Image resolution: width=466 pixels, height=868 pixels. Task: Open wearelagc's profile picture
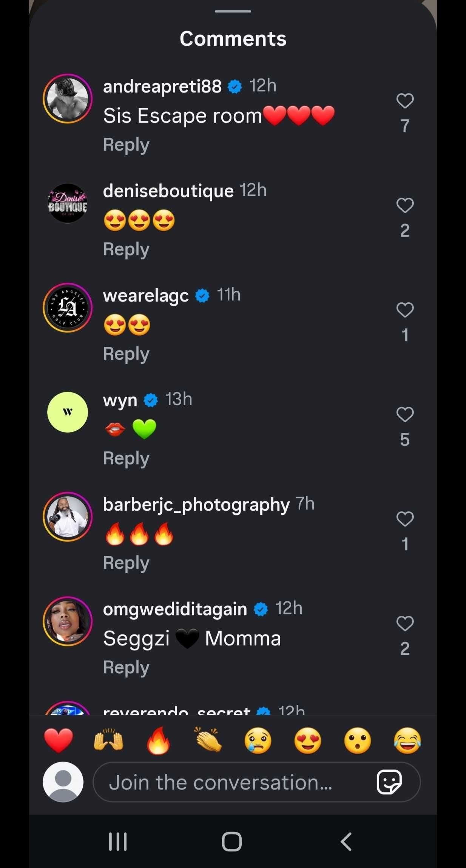point(67,308)
